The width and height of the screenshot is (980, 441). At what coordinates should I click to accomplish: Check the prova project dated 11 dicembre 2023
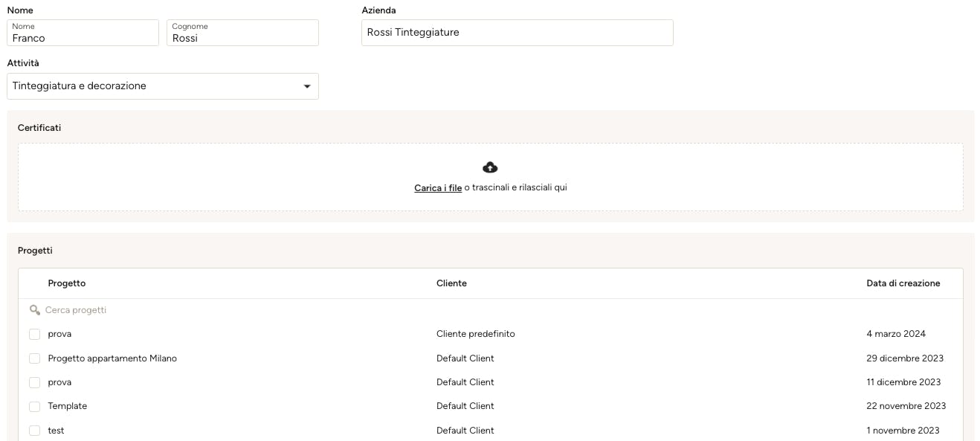tap(34, 382)
